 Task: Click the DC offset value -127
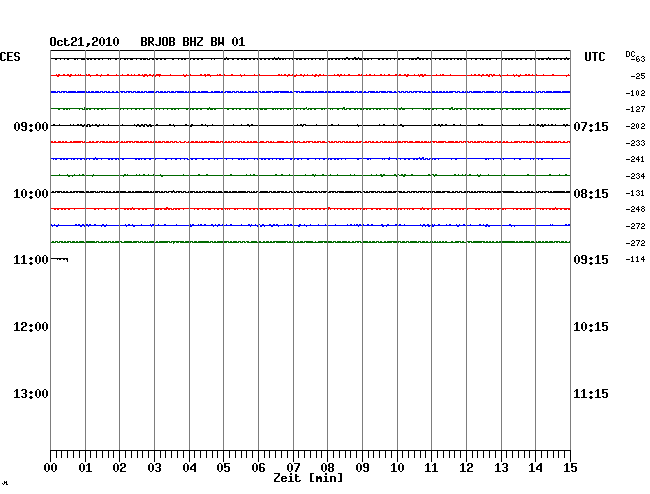(635, 109)
